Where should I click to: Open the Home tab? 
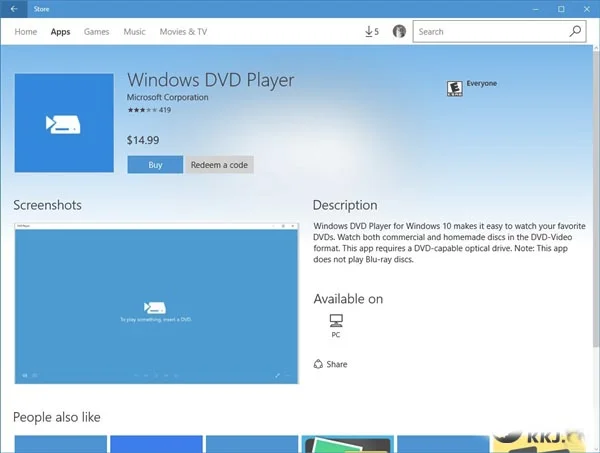point(26,32)
